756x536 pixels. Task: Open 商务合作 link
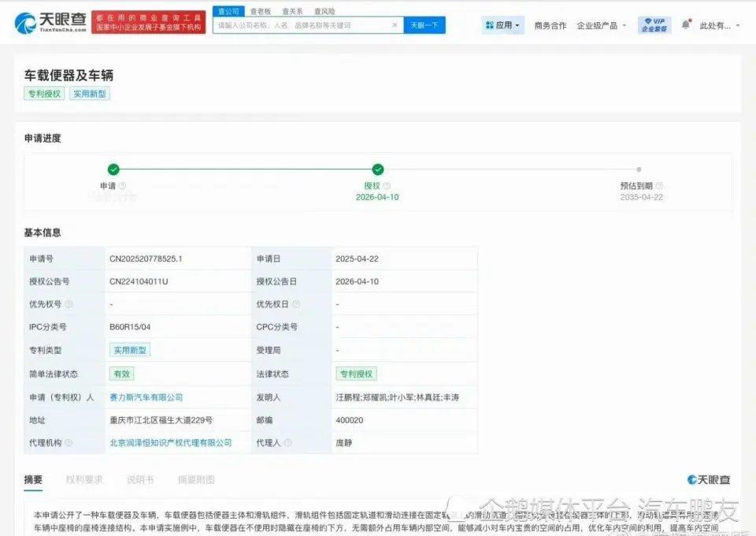[550, 25]
